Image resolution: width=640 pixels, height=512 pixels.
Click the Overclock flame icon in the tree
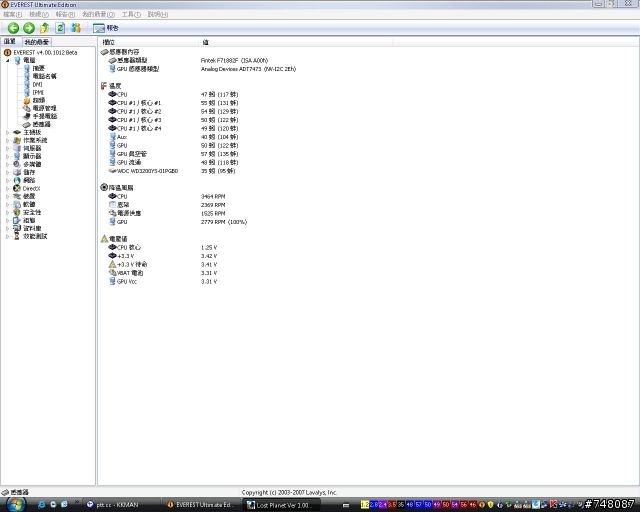pyautogui.click(x=27, y=100)
